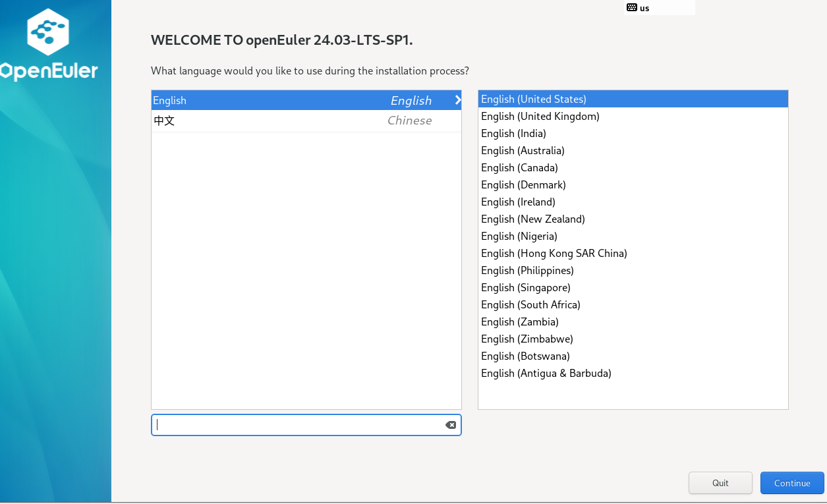The image size is (827, 504).
Task: Choose English (Singapore) locale
Action: (633, 287)
